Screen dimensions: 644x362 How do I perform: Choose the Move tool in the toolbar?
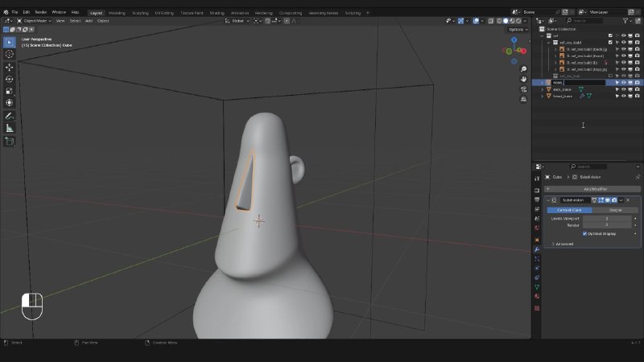9,68
